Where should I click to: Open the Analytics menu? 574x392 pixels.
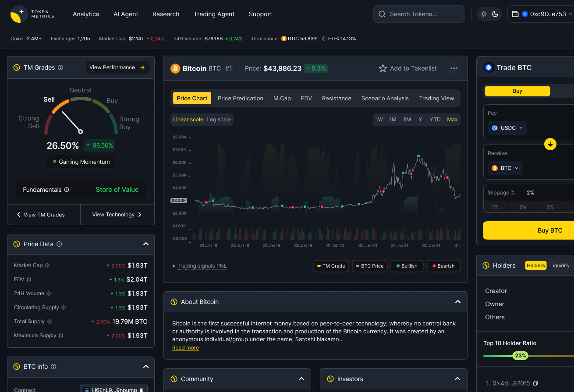tap(86, 14)
